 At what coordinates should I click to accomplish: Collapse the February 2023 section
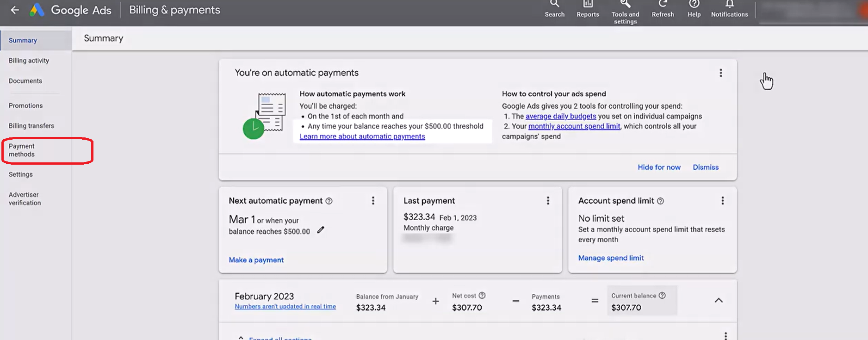(718, 301)
